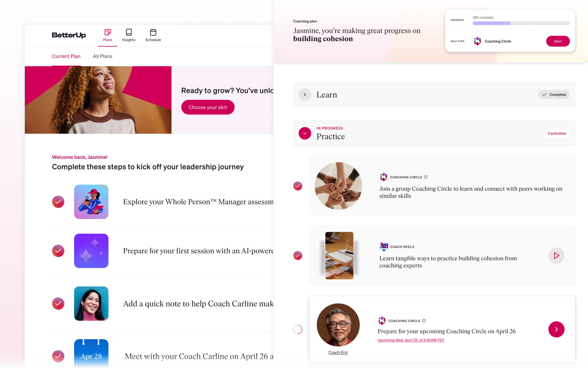Click the Apr 28 calendar icon
588x368 pixels.
click(91, 353)
